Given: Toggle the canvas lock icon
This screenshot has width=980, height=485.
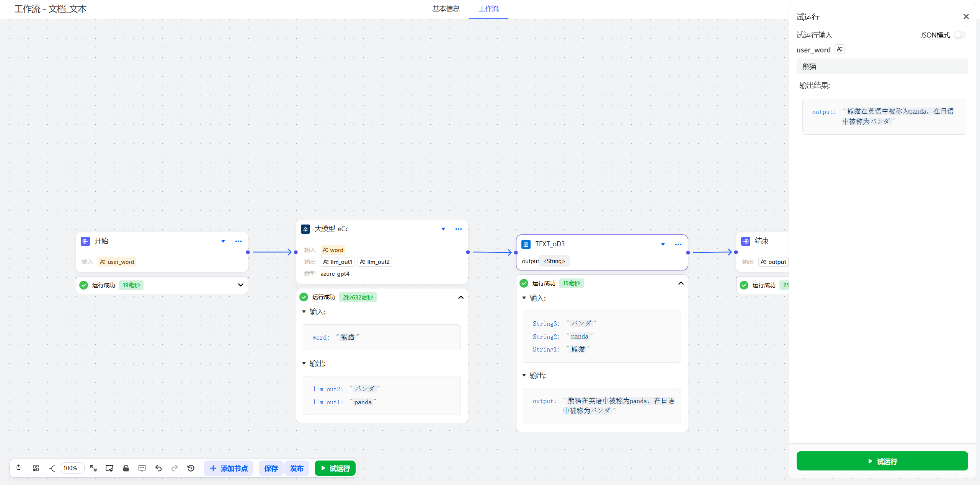Looking at the screenshot, I should pos(126,468).
